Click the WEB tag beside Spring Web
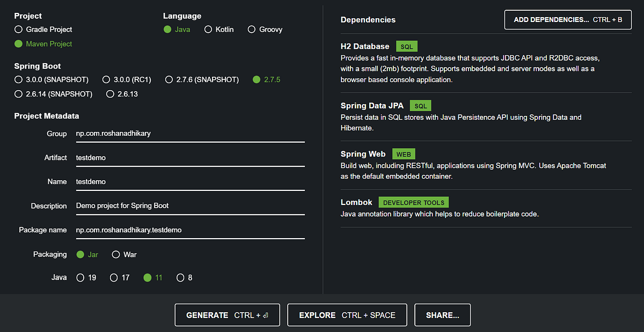The image size is (644, 332). click(x=404, y=154)
